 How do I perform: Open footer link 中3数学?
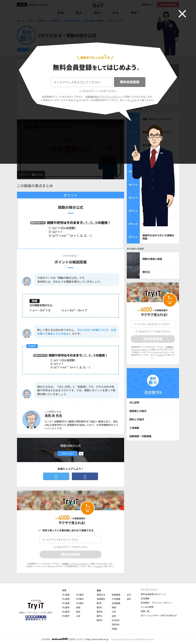[x=66, y=616]
